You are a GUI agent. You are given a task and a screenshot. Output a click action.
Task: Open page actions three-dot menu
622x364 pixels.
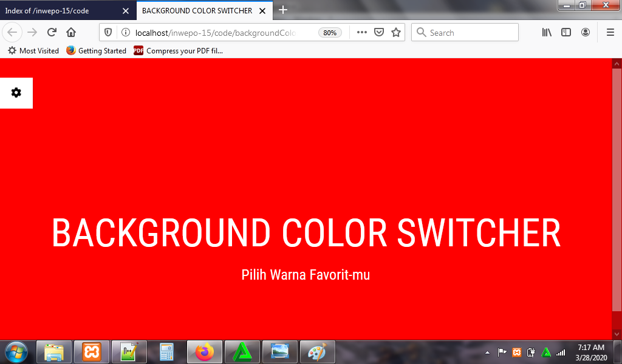click(362, 33)
